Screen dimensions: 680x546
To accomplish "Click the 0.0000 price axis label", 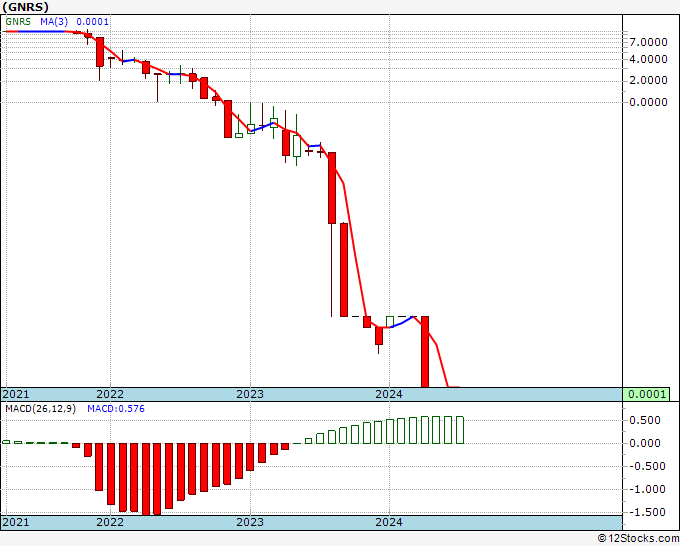I will pyautogui.click(x=648, y=102).
